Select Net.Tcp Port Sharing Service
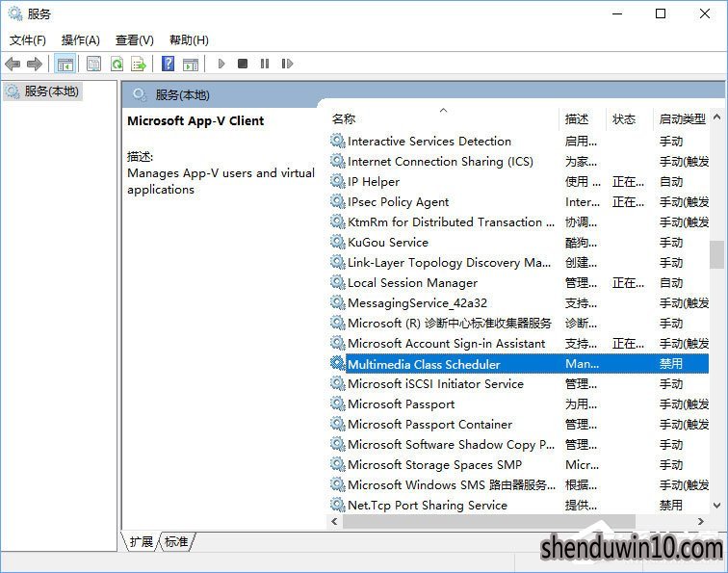 click(x=519, y=506)
